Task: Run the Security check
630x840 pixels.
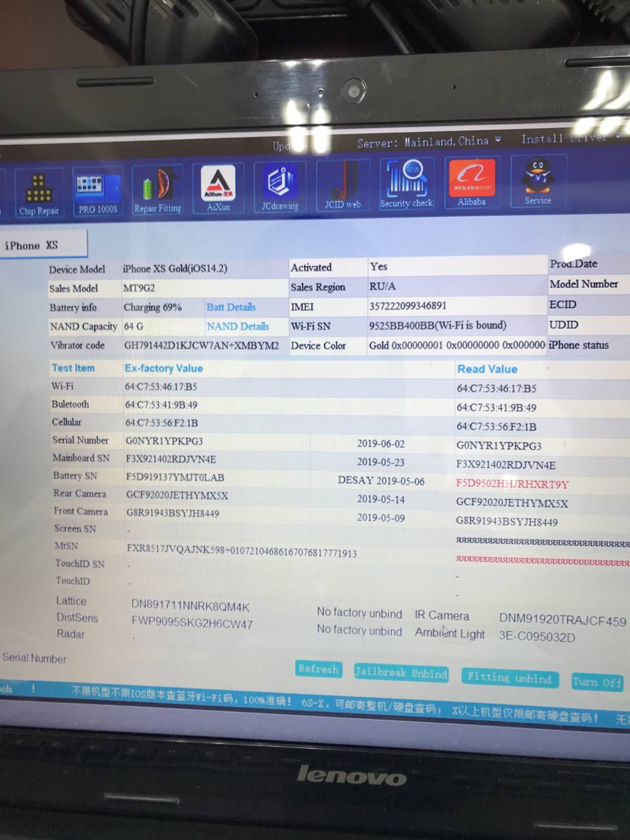Action: [x=406, y=185]
